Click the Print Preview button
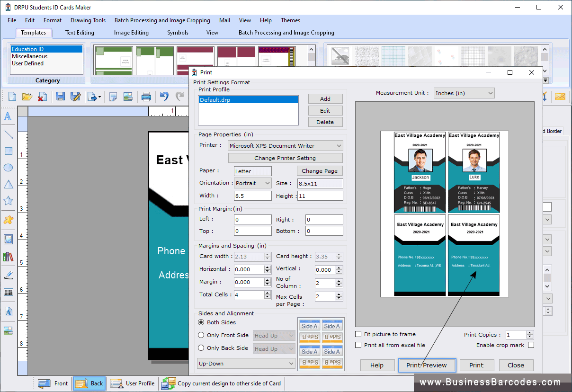This screenshot has width=572, height=392. tap(427, 365)
